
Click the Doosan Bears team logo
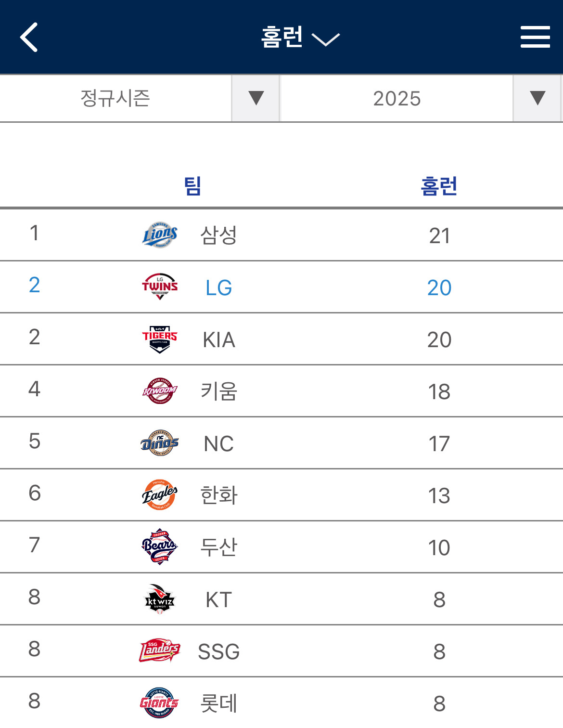coord(160,547)
